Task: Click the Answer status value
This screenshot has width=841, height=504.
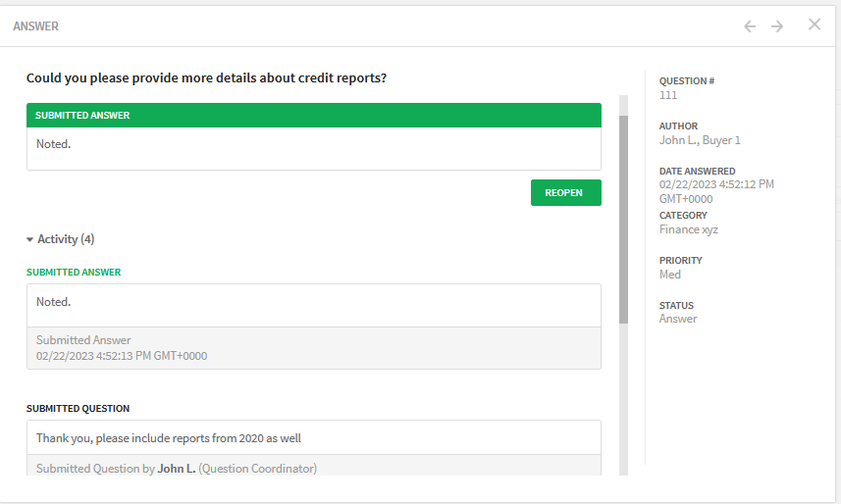Action: [678, 319]
